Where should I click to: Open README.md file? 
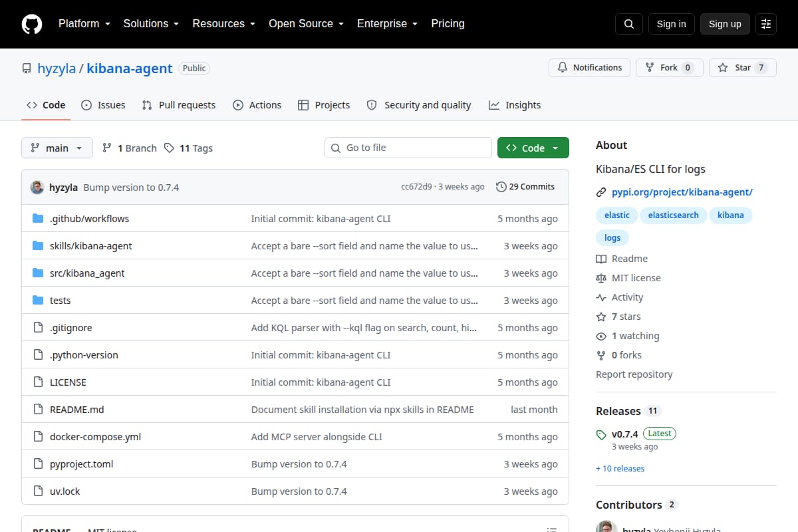[x=76, y=410]
